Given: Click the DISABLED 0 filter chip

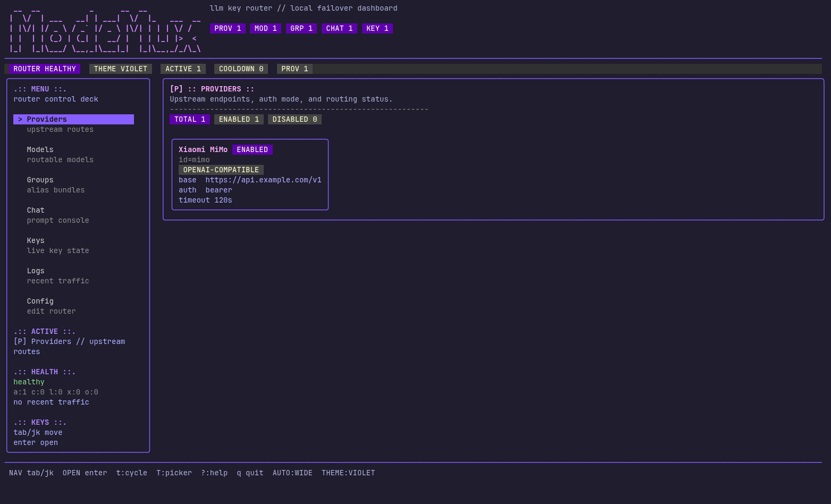Looking at the screenshot, I should point(295,119).
